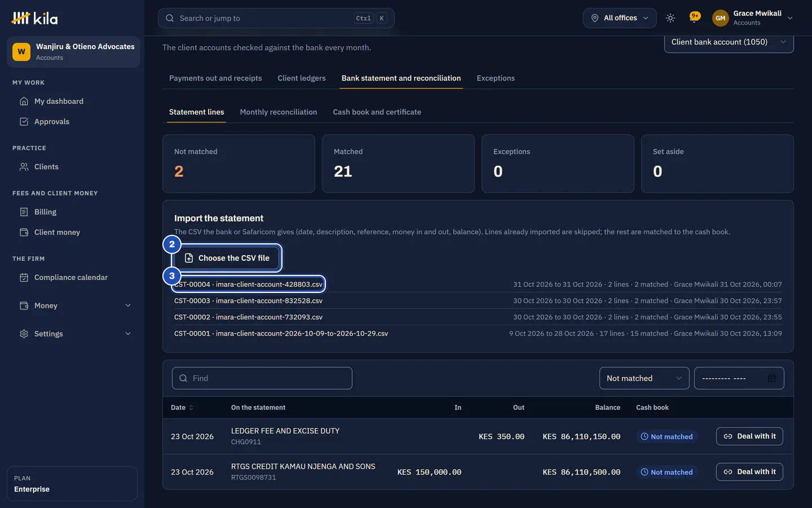Select the Statement lines subtab

[x=197, y=112]
